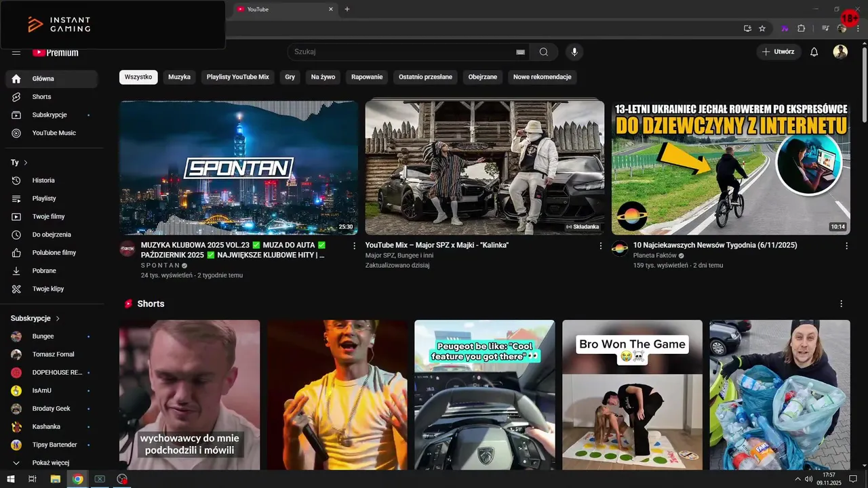Open the YouTube account avatar menu
The width and height of the screenshot is (868, 488).
tap(840, 52)
